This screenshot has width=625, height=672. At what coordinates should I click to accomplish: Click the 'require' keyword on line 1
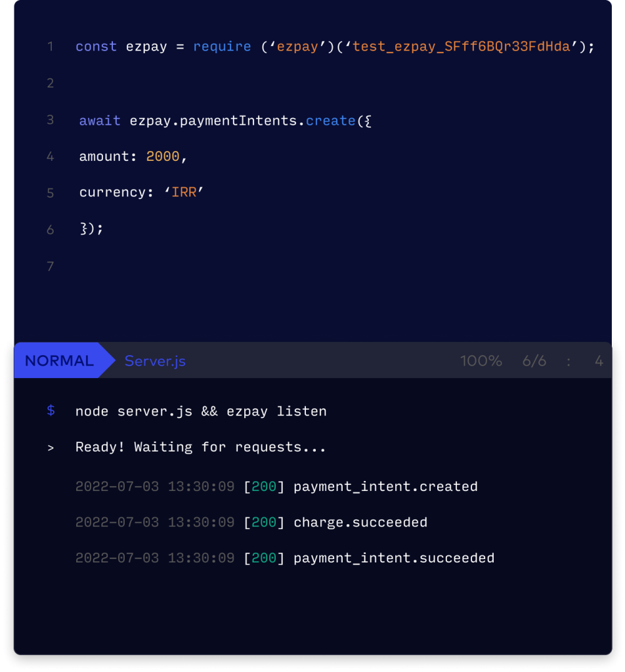[x=222, y=47]
